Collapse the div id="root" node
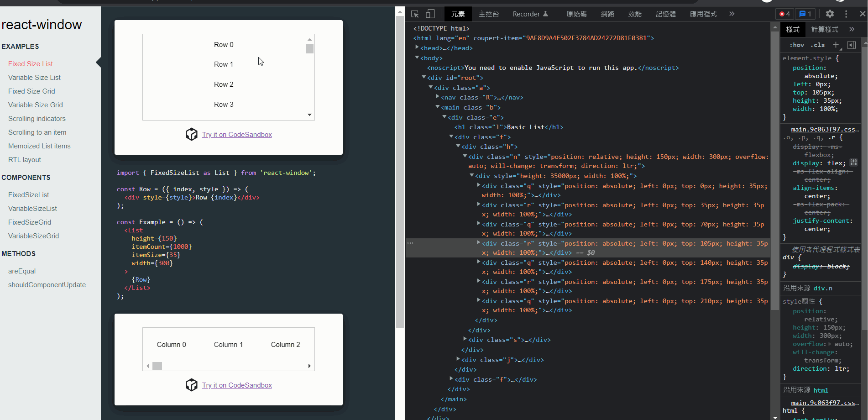This screenshot has width=868, height=420. (424, 77)
